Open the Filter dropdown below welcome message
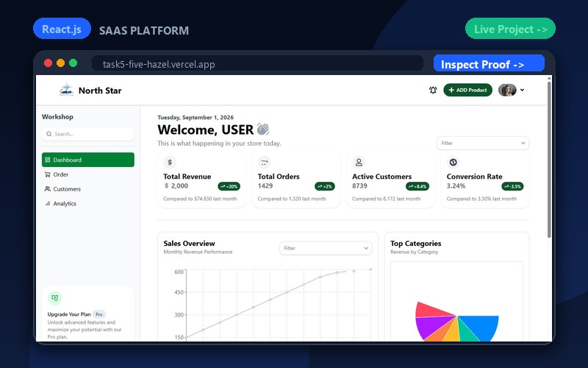The image size is (588, 368). [483, 143]
